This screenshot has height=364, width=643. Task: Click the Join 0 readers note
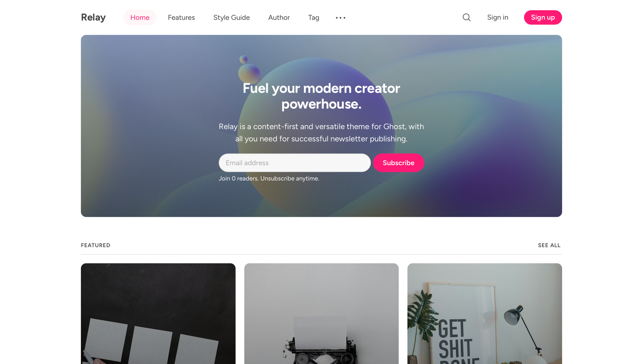269,178
